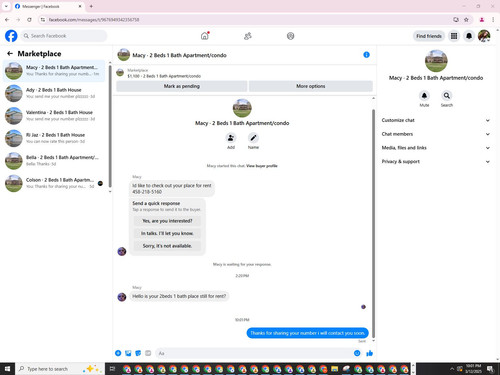This screenshot has height=375, width=500.
Task: Open the Windows notification center
Action: 491,369
